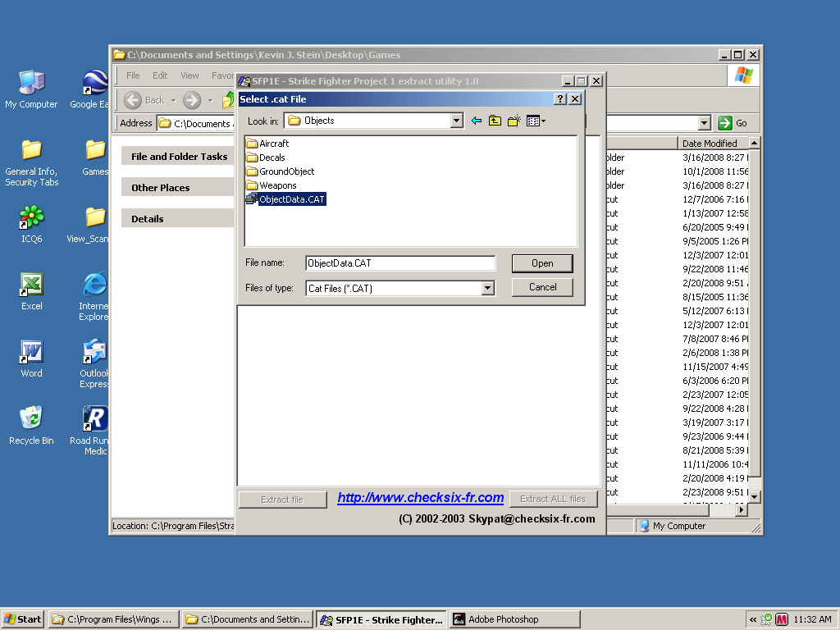Launch the Word desktop shortcut

pos(32,359)
